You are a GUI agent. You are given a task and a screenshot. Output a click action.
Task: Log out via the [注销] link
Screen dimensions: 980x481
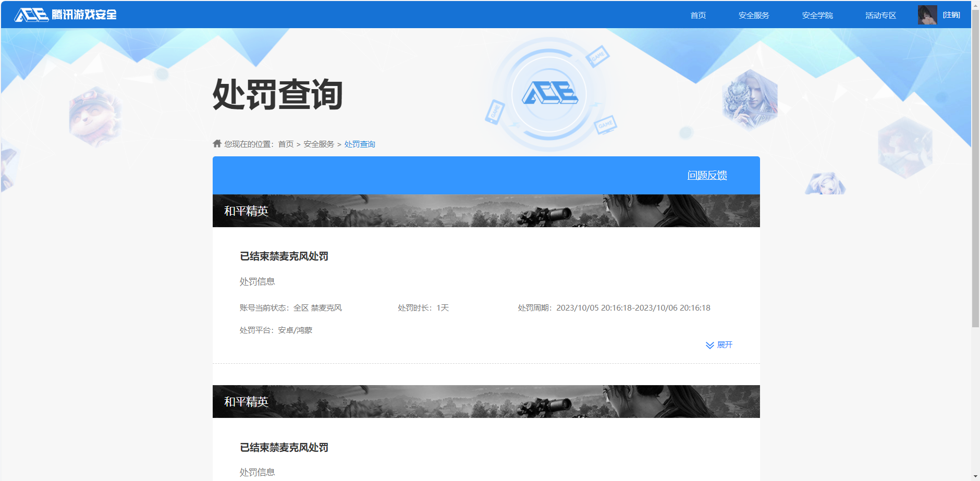pyautogui.click(x=951, y=15)
